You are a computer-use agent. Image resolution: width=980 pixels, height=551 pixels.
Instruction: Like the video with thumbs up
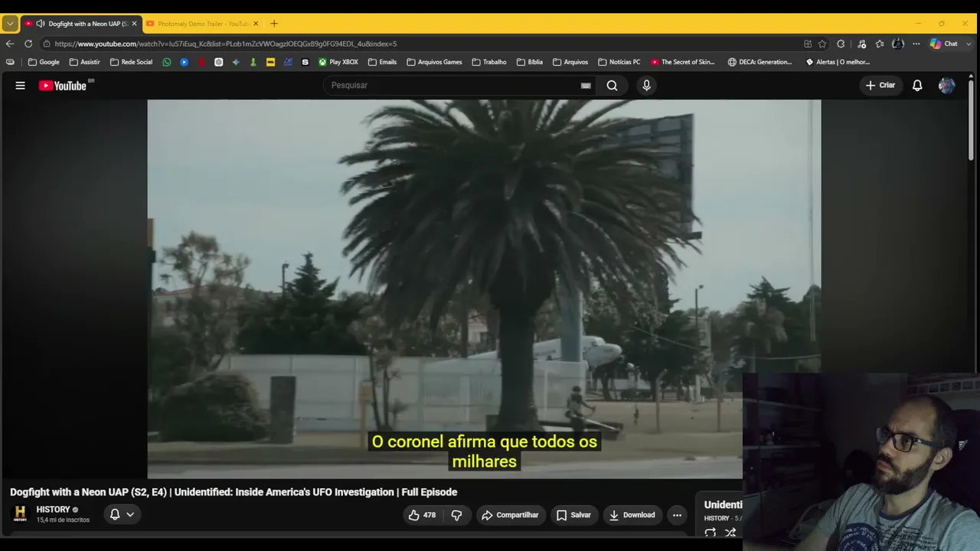click(422, 515)
